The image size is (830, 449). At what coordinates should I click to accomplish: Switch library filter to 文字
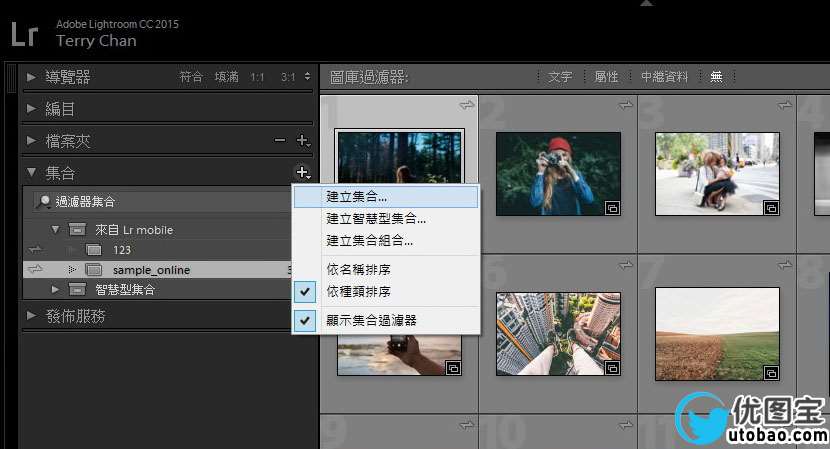coord(560,77)
